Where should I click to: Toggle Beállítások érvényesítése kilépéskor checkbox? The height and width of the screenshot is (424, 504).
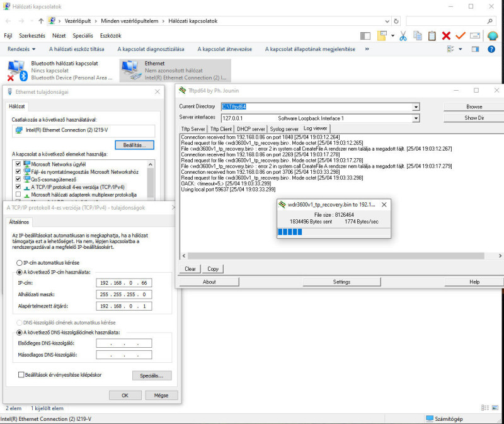[21, 375]
